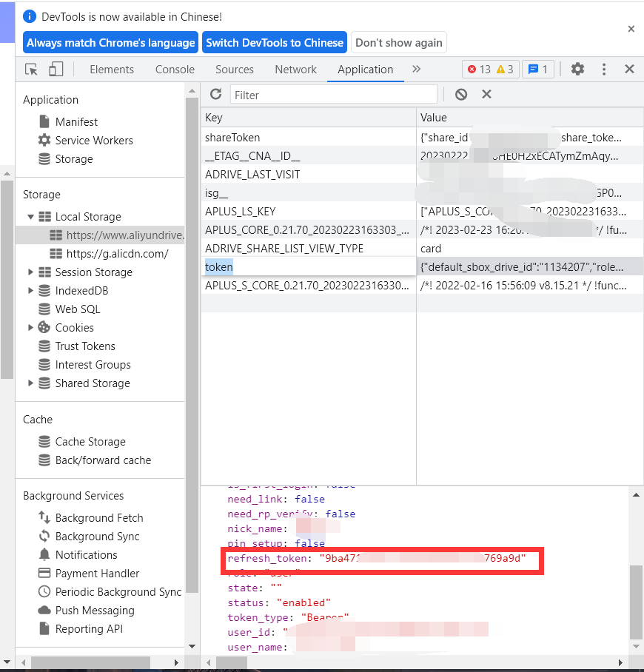Open Push Messaging service
Screen dimensions: 644x672
pyautogui.click(x=86, y=611)
